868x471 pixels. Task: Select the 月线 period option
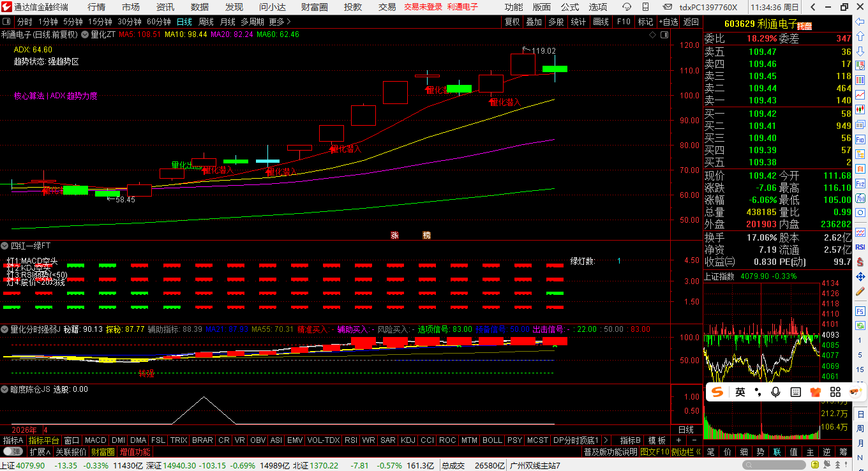pos(228,22)
